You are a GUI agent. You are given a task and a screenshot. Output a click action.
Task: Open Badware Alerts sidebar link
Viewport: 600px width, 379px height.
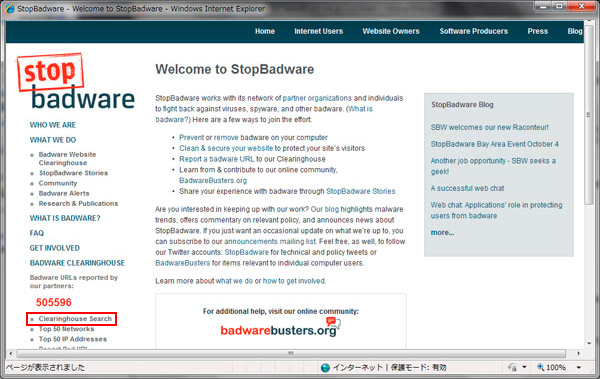(x=64, y=193)
